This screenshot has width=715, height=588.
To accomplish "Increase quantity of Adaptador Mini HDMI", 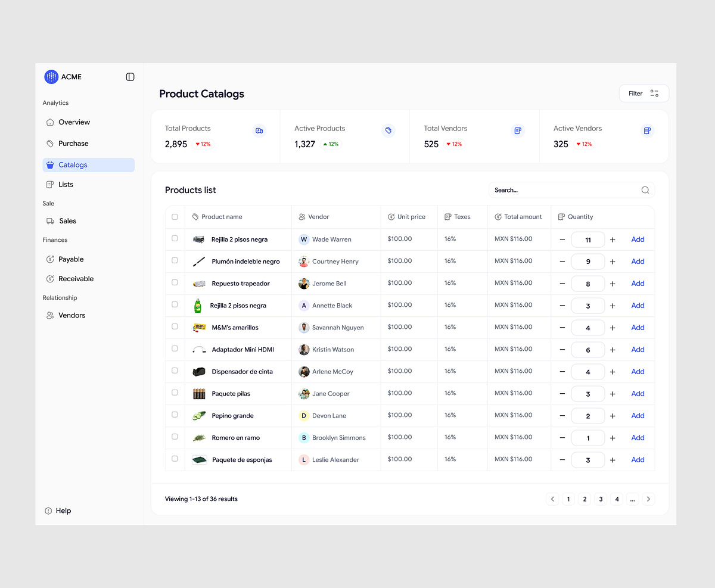I will (613, 349).
